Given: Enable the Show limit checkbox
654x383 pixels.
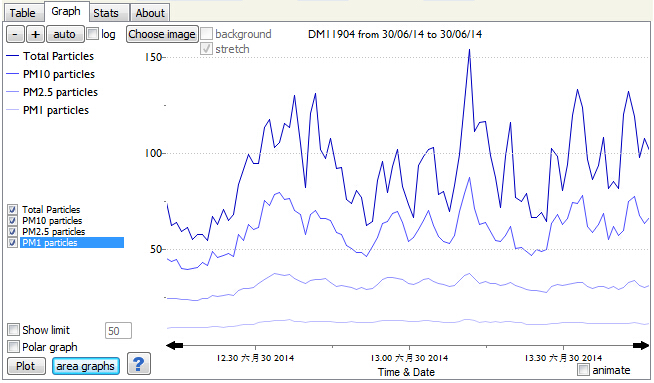Looking at the screenshot, I should coord(13,330).
